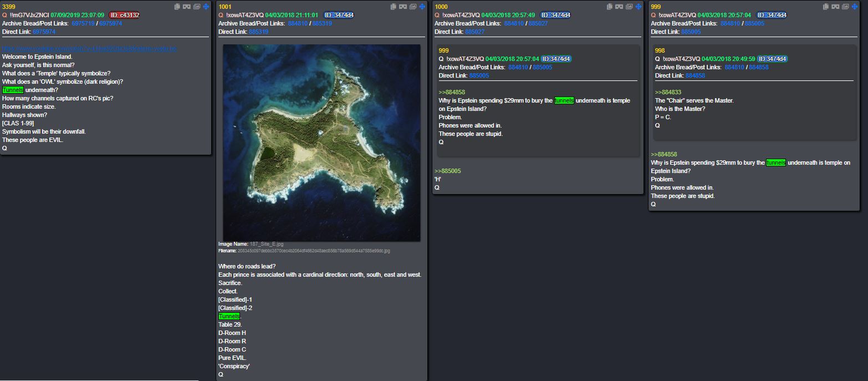Open bread link 884810 in post 1001 header

click(298, 23)
